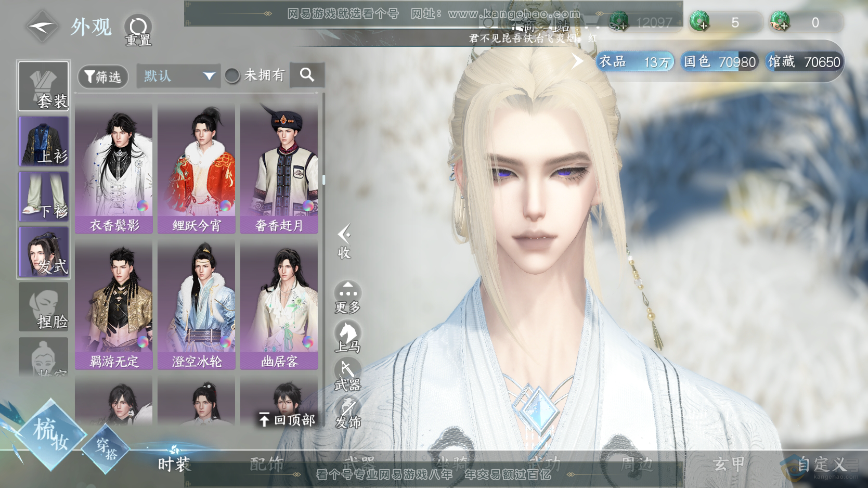Switch to the 配饰 accessories tab
This screenshot has height=488, width=868.
coord(267,464)
